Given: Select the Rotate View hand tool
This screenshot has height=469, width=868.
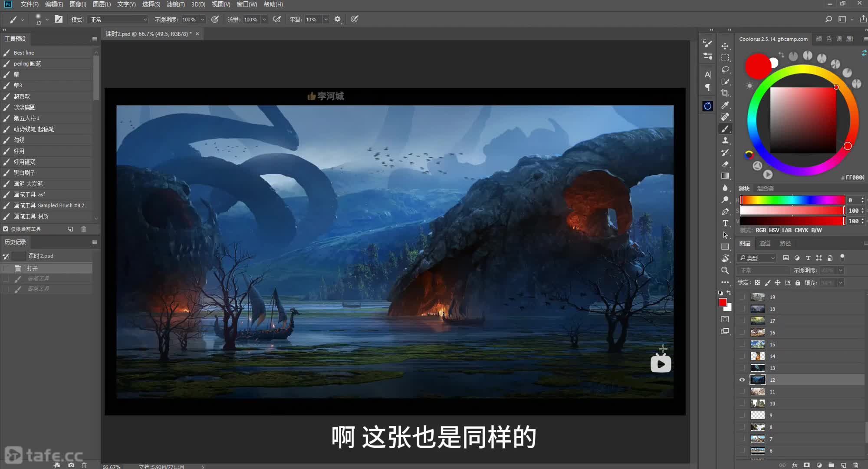Looking at the screenshot, I should 725,258.
